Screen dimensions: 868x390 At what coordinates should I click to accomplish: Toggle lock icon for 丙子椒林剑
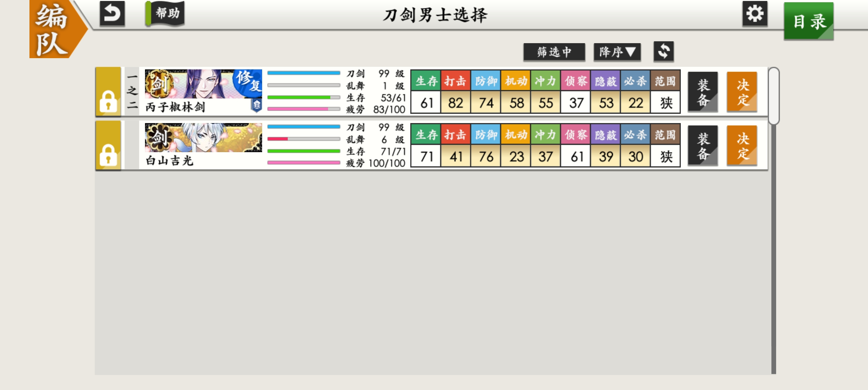[x=108, y=91]
